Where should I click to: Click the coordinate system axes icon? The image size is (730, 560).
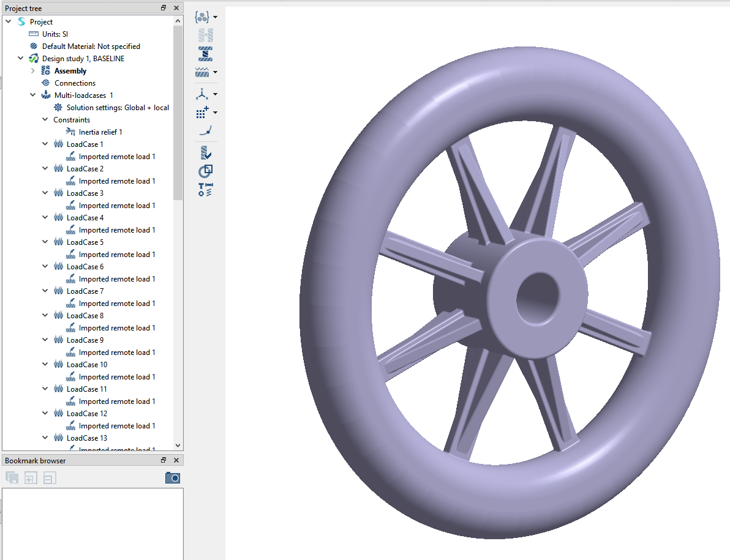[202, 94]
